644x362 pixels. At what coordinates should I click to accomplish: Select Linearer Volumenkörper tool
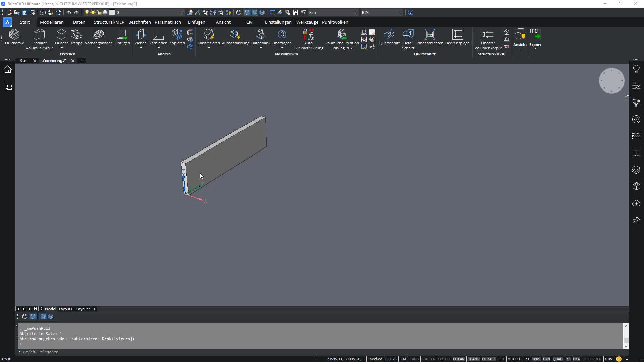pos(488,39)
